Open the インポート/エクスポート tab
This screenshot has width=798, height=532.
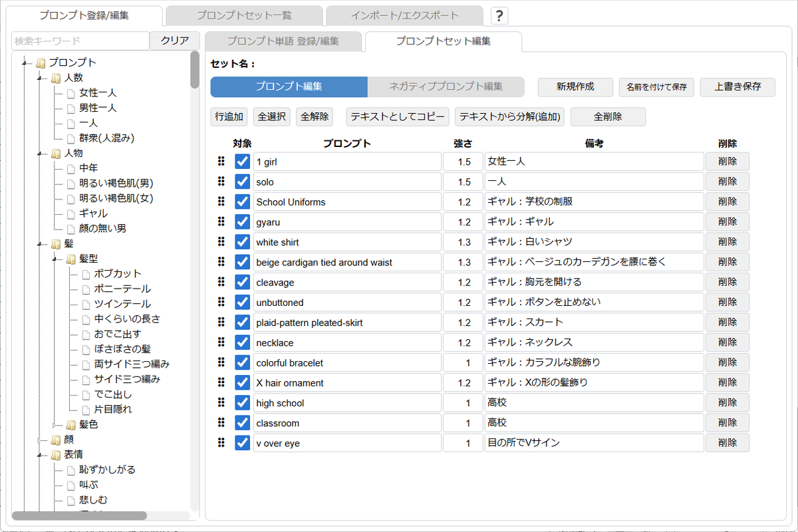coord(406,15)
